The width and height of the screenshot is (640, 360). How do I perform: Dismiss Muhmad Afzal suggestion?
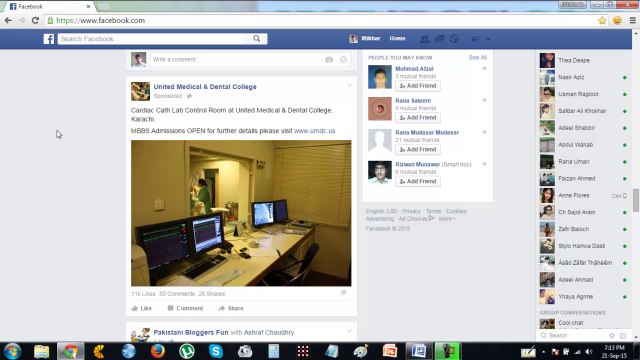pyautogui.click(x=484, y=69)
